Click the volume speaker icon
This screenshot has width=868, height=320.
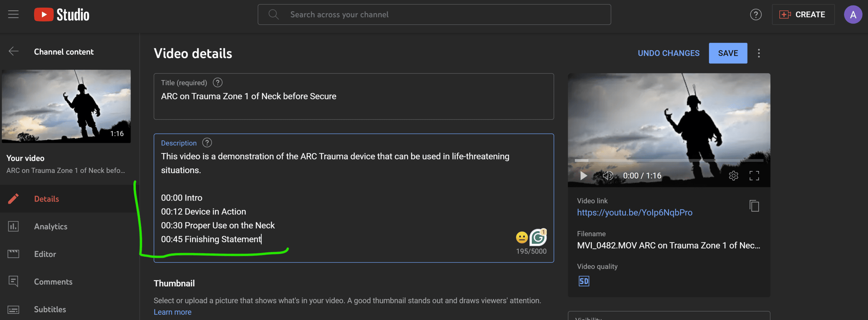608,176
